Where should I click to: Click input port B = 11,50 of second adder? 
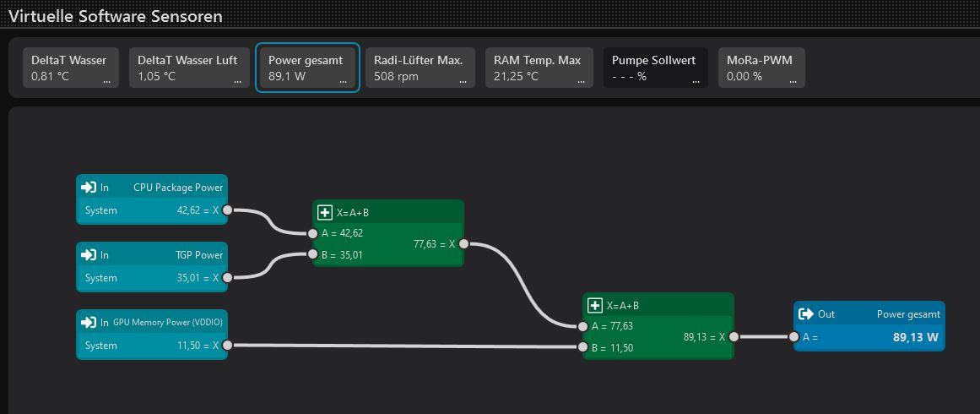click(582, 347)
